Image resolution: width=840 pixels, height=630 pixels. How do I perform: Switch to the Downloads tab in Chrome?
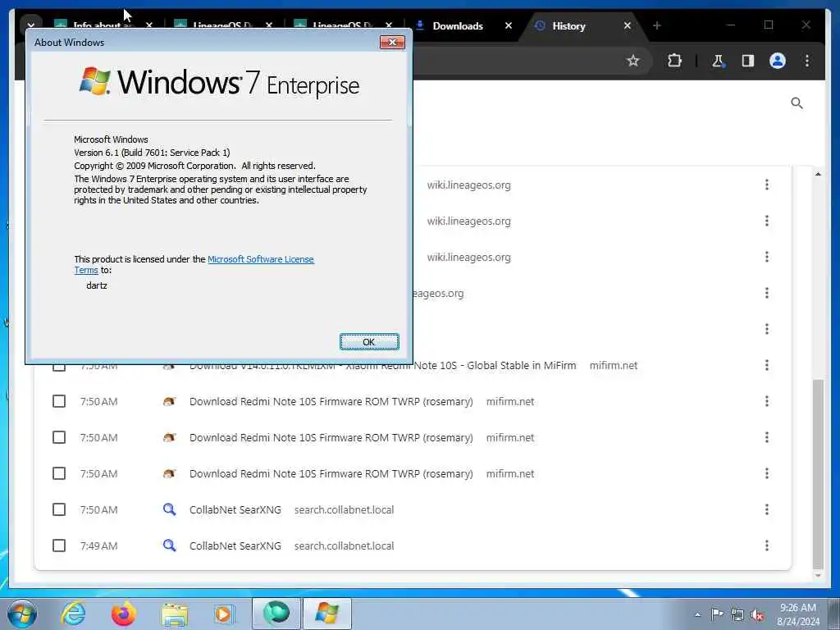pyautogui.click(x=458, y=25)
